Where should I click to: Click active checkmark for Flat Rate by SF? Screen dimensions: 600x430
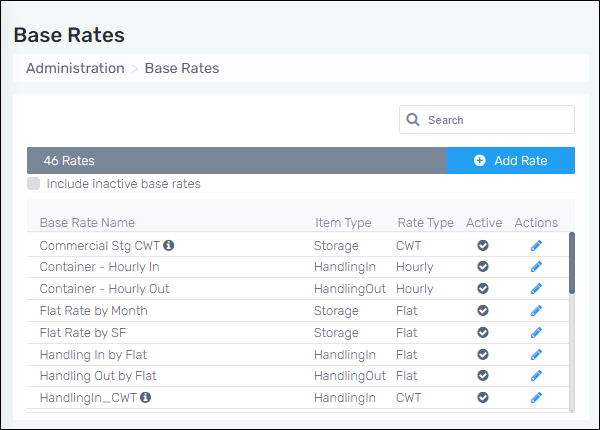(483, 332)
